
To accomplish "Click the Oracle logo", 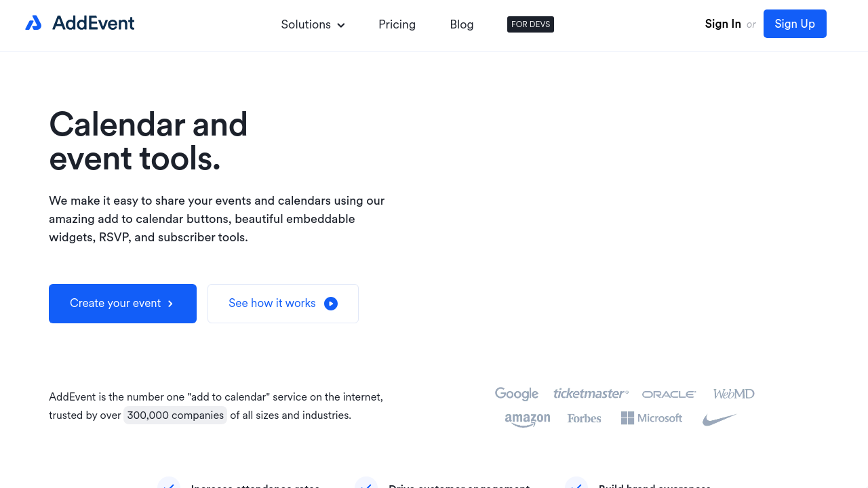I will pyautogui.click(x=669, y=394).
